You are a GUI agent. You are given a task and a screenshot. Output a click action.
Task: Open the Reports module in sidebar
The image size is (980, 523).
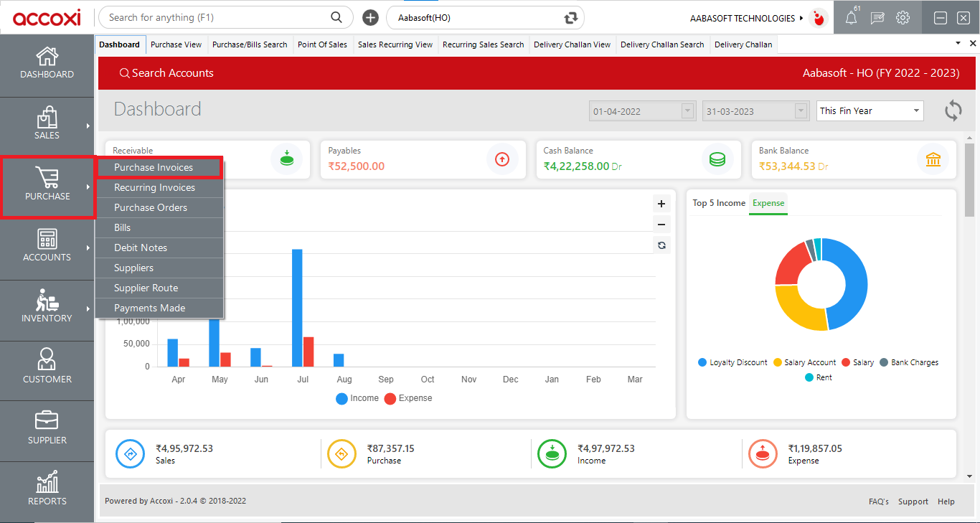[x=47, y=489]
